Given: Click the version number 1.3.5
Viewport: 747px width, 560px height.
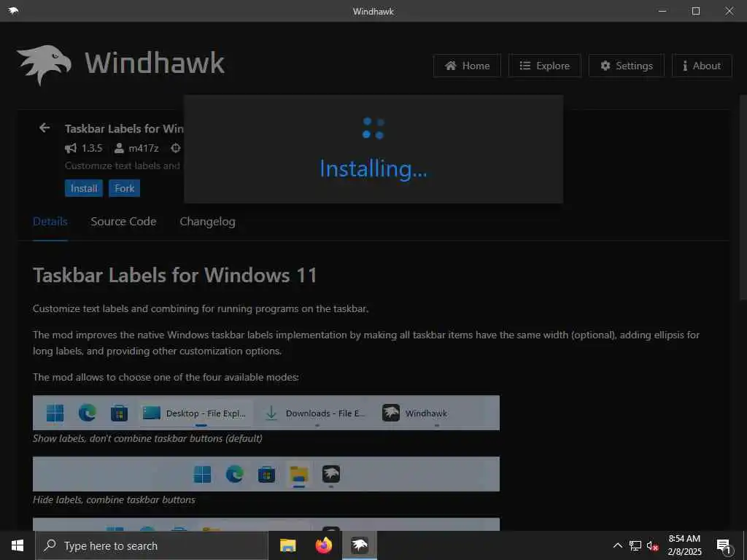Looking at the screenshot, I should tap(91, 148).
